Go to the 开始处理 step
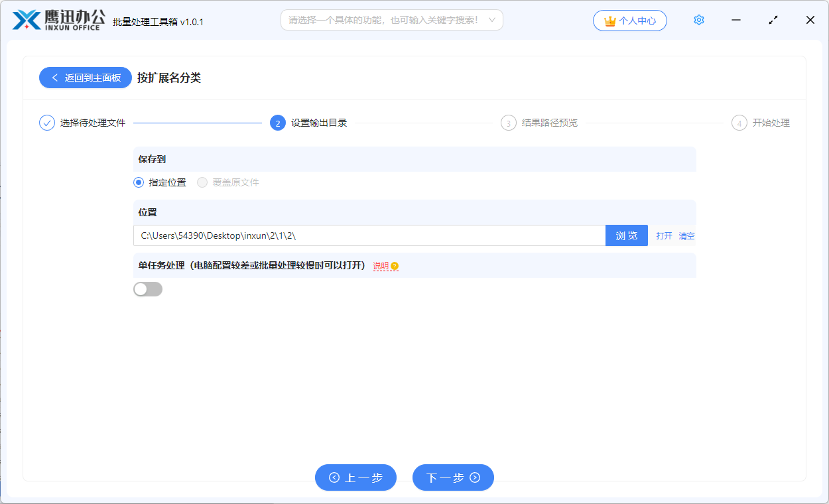Image resolution: width=829 pixels, height=504 pixels. [x=771, y=123]
